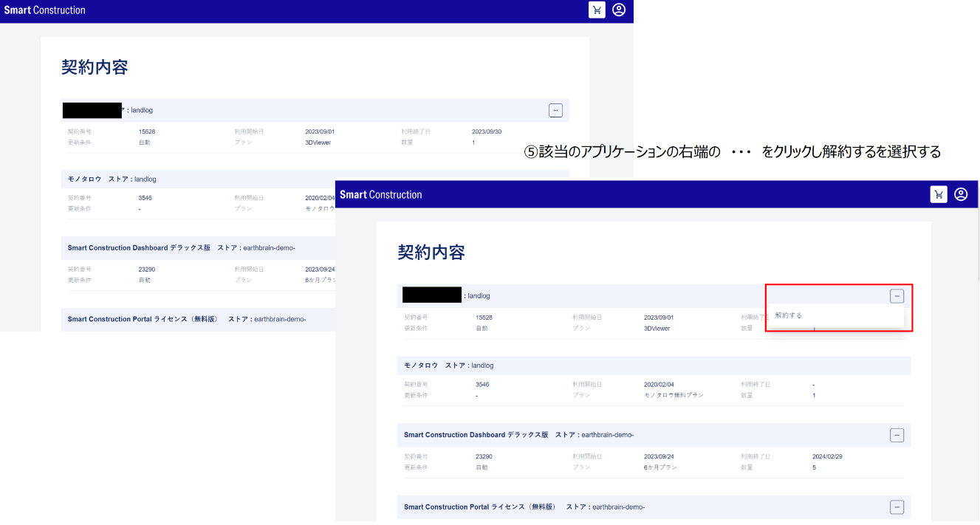Click the account profile icon in the back window
The image size is (980, 525).
click(x=619, y=10)
